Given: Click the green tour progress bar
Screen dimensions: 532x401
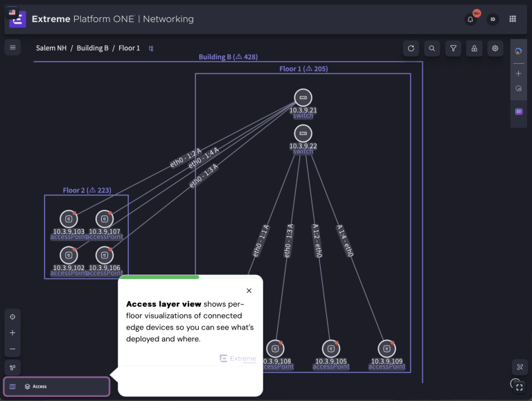Looking at the screenshot, I should coord(159,277).
